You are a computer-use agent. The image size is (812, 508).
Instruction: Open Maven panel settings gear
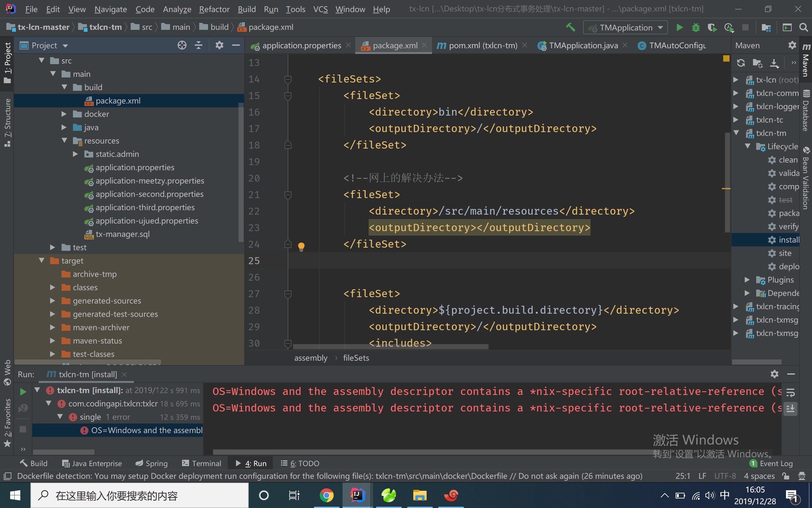click(792, 45)
